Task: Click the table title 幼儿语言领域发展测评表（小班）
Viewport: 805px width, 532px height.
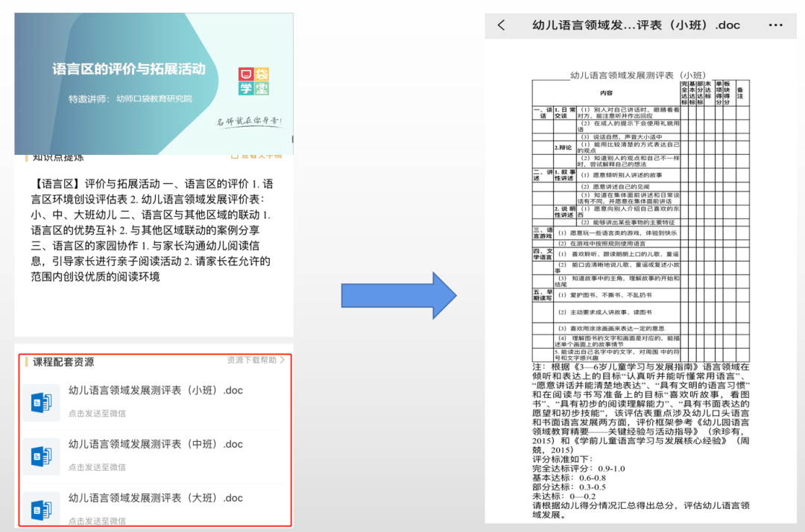Action: coord(638,75)
